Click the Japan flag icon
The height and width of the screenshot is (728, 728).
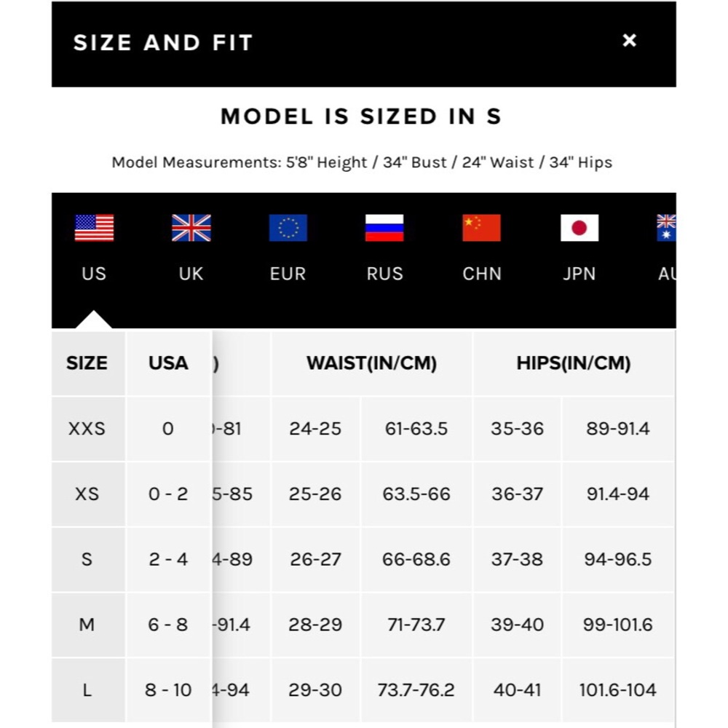(x=579, y=228)
